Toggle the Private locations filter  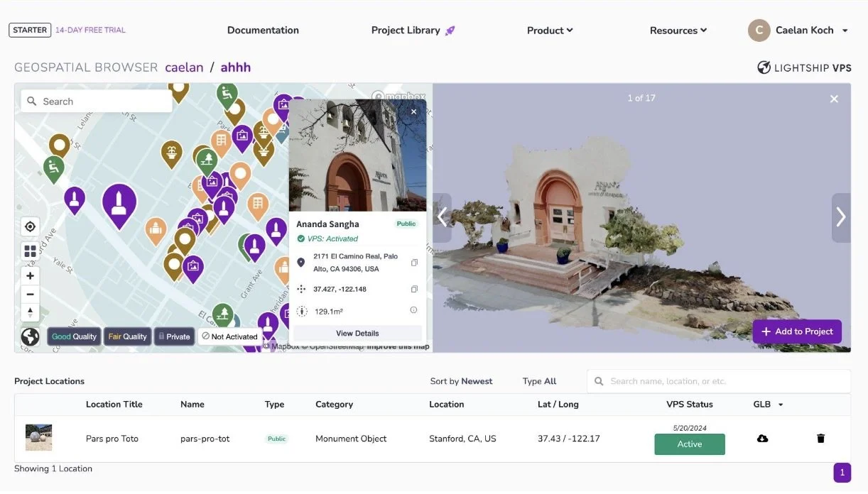174,336
